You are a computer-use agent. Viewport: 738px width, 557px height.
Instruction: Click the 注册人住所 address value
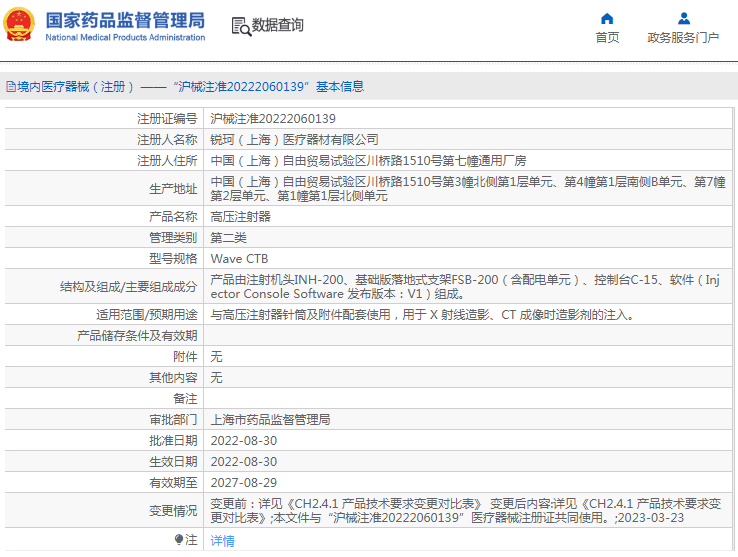pyautogui.click(x=368, y=161)
